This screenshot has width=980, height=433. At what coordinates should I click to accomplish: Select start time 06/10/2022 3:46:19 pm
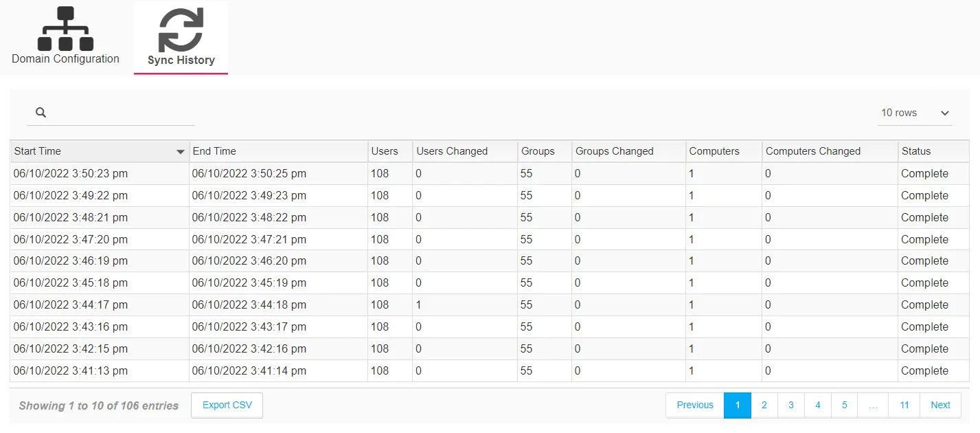pyautogui.click(x=71, y=261)
